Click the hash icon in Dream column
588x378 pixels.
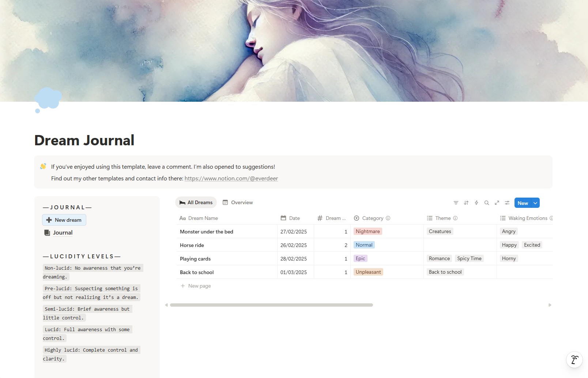click(x=320, y=218)
